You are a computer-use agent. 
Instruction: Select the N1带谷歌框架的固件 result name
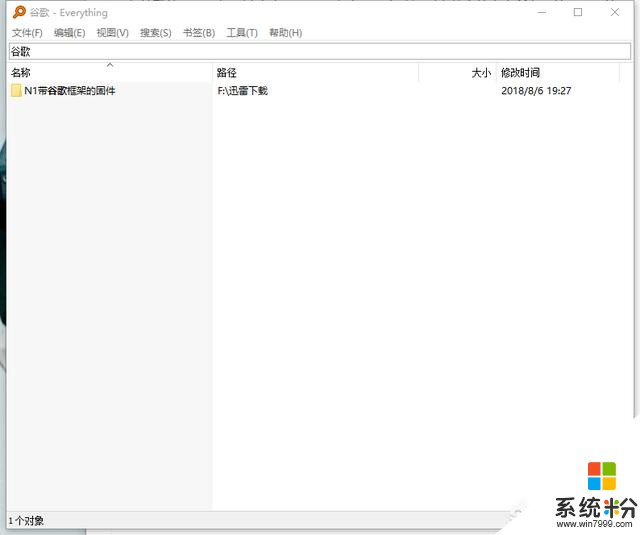[x=70, y=91]
